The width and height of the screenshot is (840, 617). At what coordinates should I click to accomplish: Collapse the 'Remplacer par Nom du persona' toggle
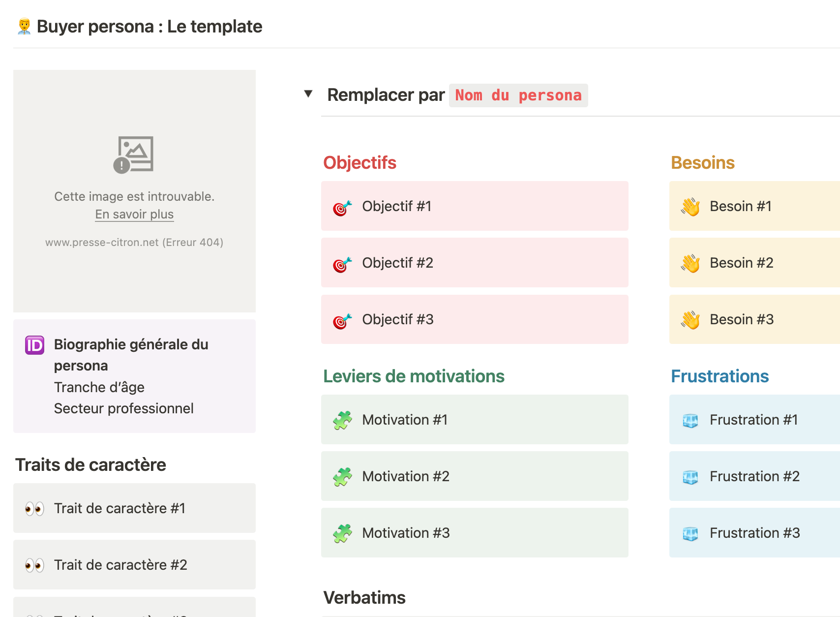308,94
